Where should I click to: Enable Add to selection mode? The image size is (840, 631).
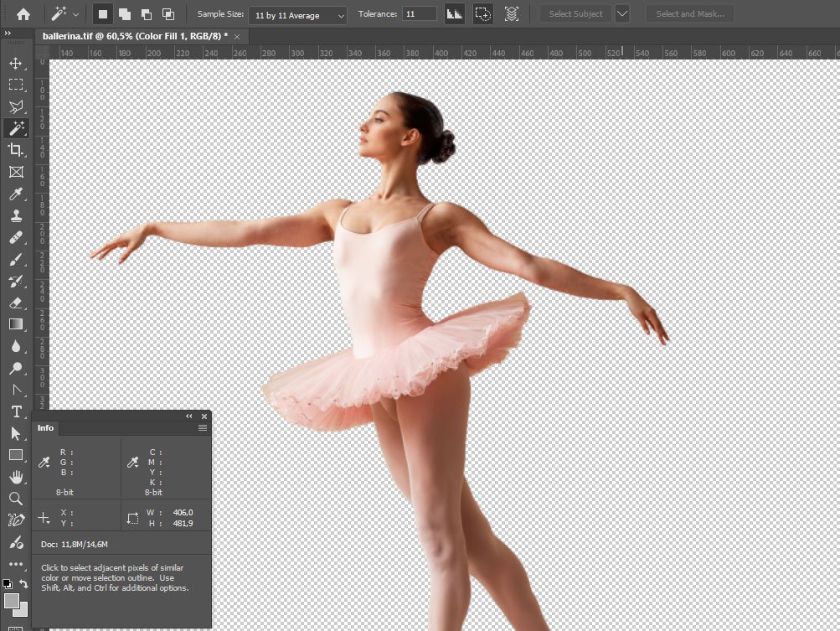[x=125, y=14]
